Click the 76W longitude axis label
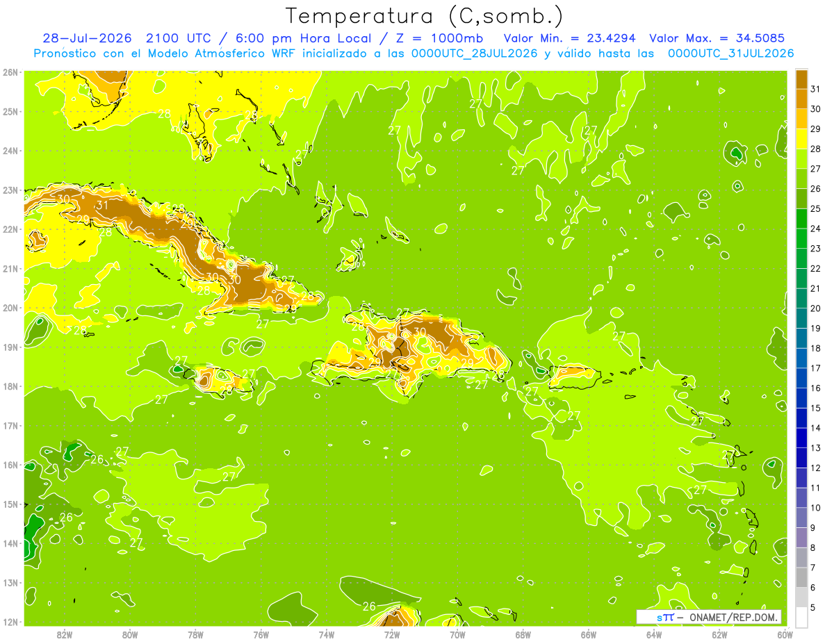 [x=261, y=634]
